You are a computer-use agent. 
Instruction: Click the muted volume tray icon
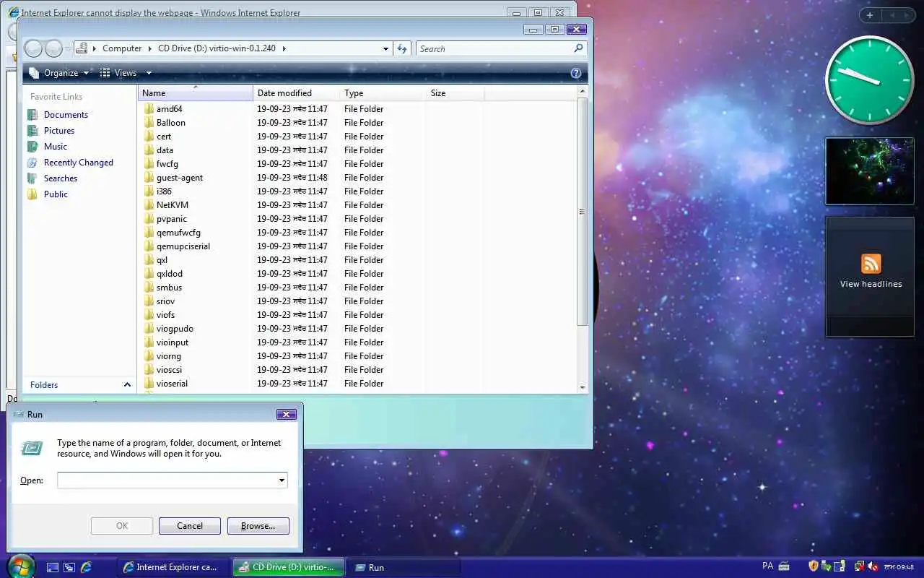[873, 566]
